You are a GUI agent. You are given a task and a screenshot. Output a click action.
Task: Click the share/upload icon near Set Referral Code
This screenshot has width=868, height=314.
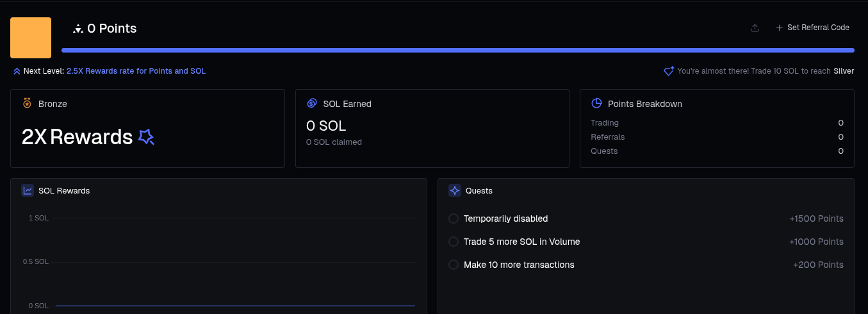pos(755,28)
